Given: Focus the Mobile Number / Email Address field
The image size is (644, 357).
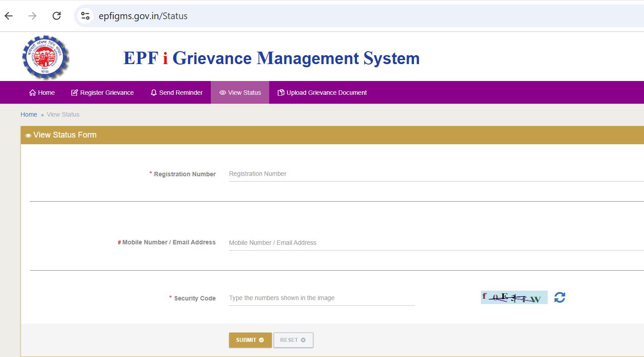Looking at the screenshot, I should 436,243.
